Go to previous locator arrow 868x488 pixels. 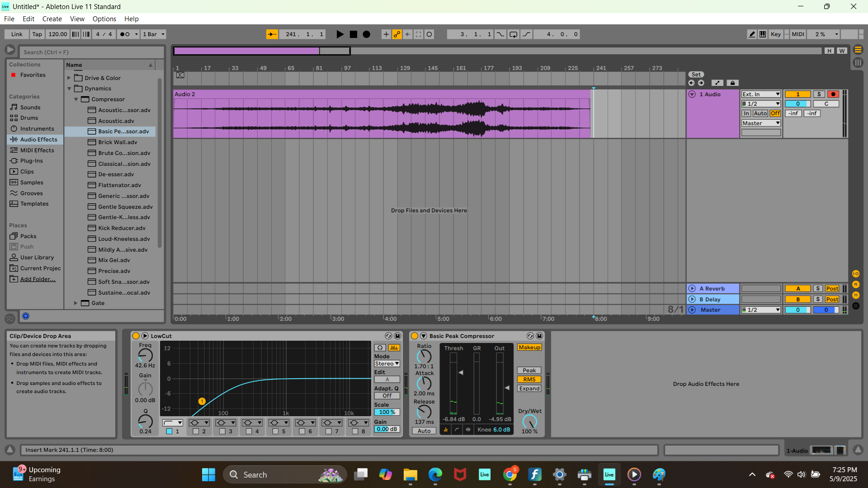coord(691,83)
